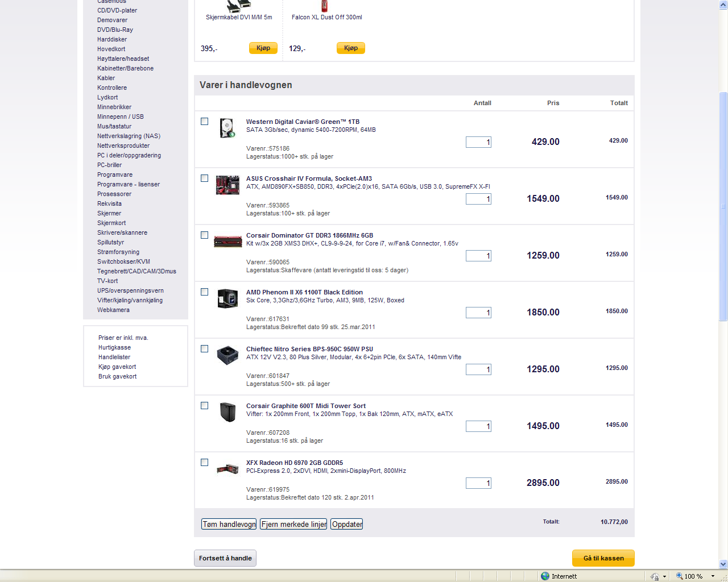Tick the Chieftec Nitro Series checkbox
This screenshot has width=728, height=582.
pos(205,349)
